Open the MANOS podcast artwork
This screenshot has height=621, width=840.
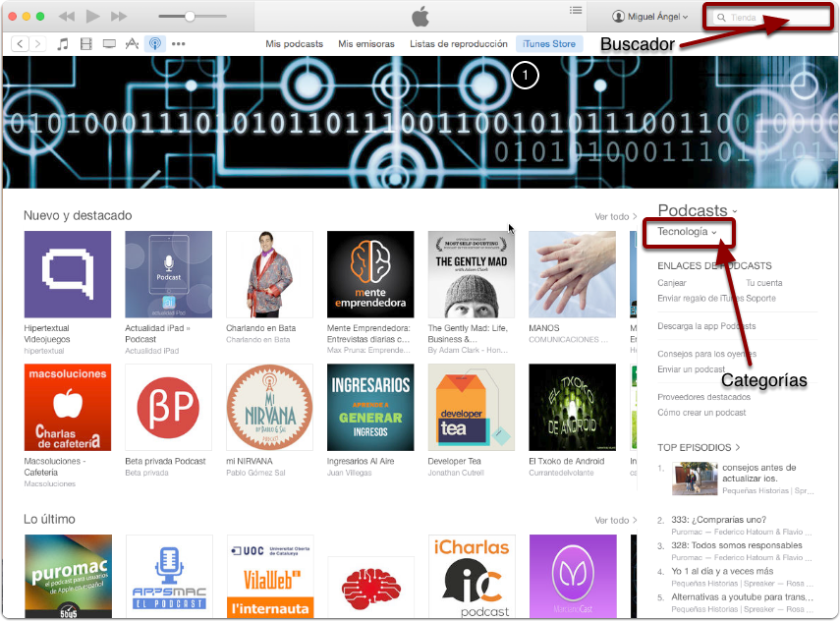click(x=572, y=274)
